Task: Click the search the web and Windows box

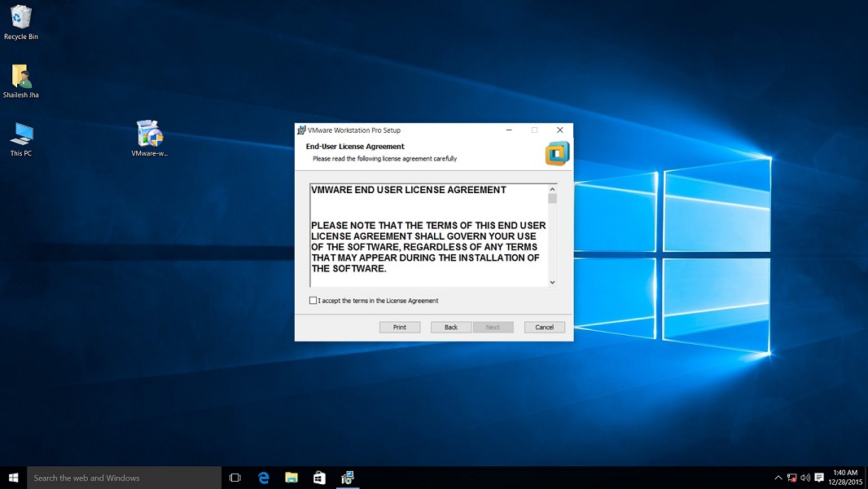Action: pos(124,478)
